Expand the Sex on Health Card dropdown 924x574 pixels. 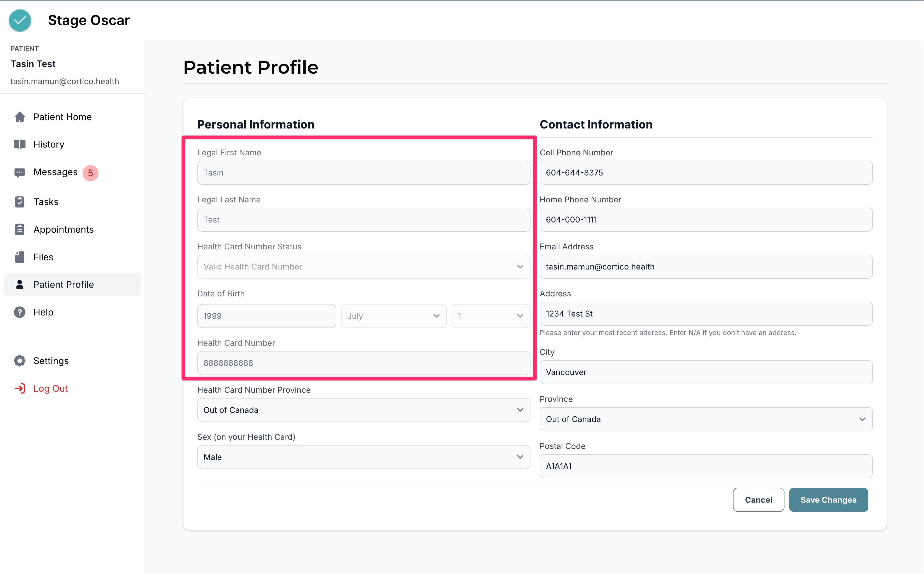(363, 457)
